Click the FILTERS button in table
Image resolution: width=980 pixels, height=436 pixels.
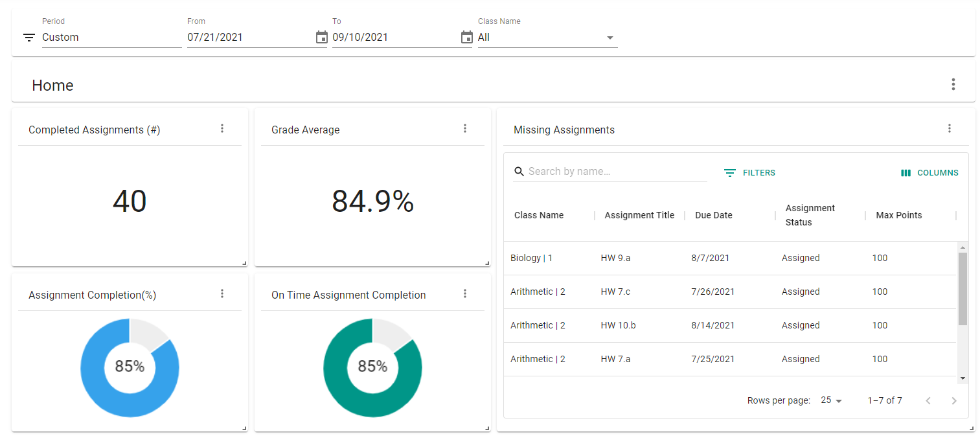click(749, 173)
